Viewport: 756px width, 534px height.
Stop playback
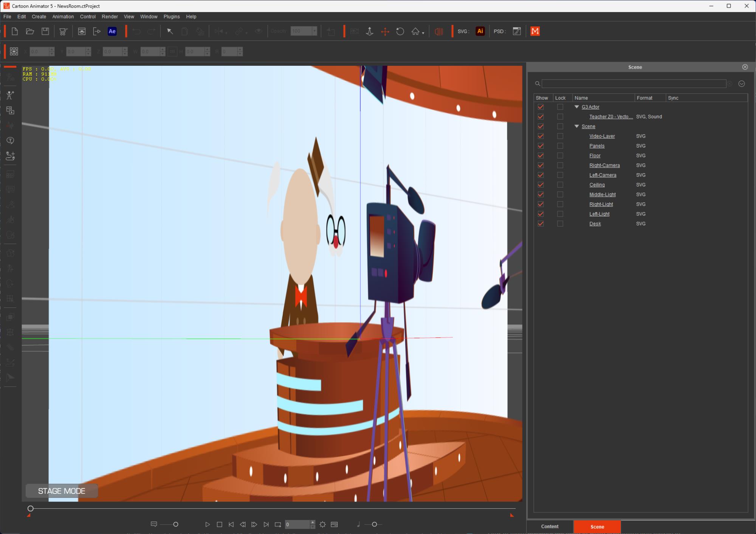point(219,524)
